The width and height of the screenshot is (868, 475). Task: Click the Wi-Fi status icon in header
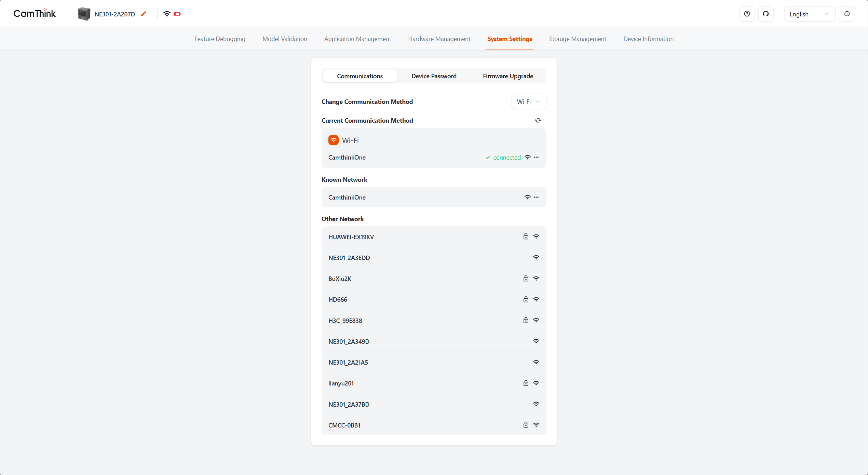(x=166, y=14)
